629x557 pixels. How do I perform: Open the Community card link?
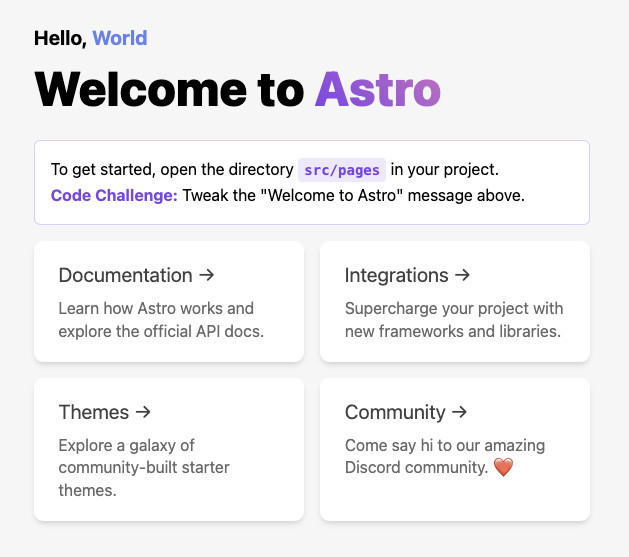[455, 450]
